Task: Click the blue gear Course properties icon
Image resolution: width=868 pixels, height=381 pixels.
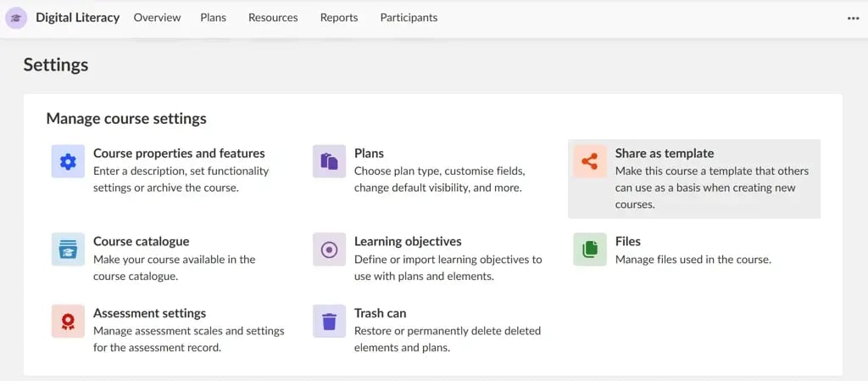Action: 68,161
